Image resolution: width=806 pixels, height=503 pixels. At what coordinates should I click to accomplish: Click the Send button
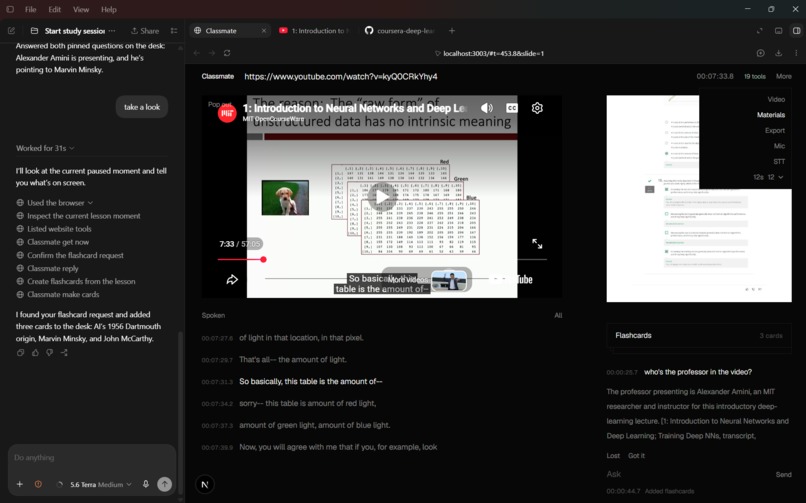(783, 475)
